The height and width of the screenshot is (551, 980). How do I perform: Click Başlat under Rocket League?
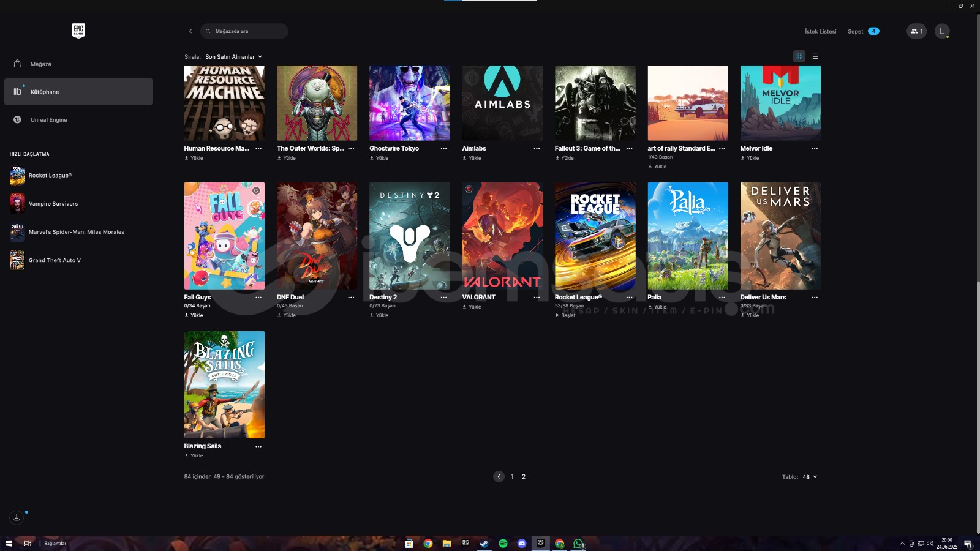(x=565, y=315)
